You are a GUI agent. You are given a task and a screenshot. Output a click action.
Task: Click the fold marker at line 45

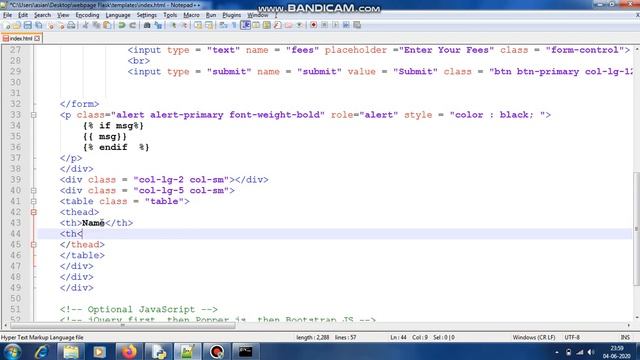(x=34, y=245)
